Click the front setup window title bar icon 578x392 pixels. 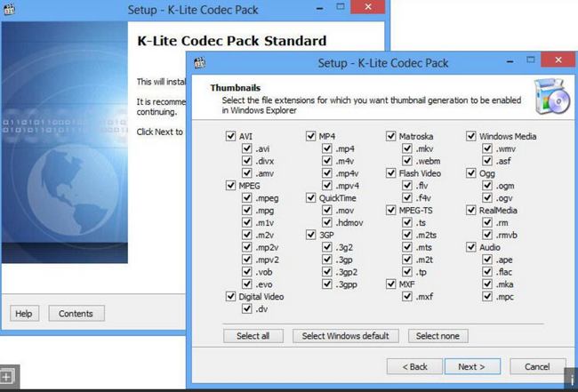pyautogui.click(x=200, y=62)
